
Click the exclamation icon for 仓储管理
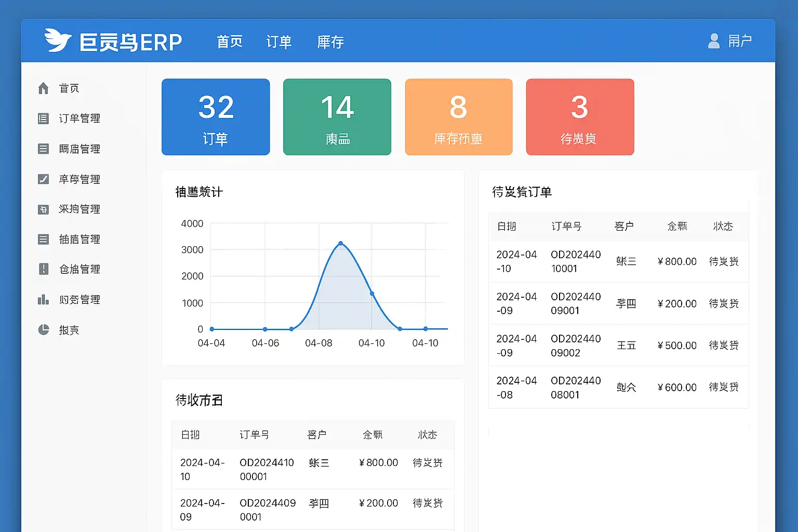coord(44,269)
